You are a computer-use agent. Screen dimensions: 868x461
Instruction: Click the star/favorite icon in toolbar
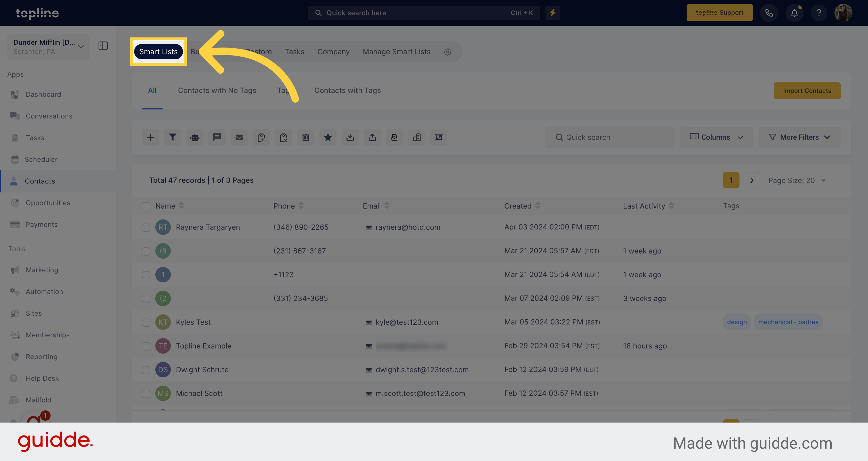tap(328, 137)
